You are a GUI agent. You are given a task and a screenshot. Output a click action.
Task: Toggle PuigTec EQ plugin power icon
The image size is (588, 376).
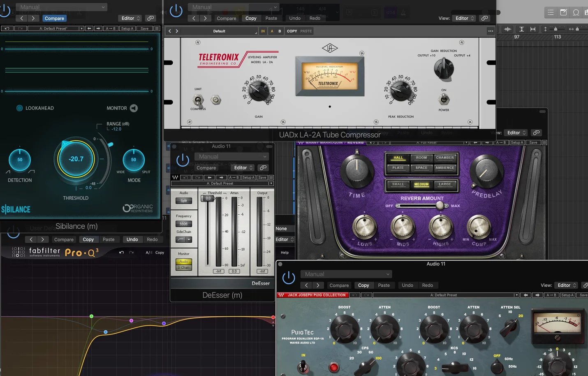click(289, 278)
